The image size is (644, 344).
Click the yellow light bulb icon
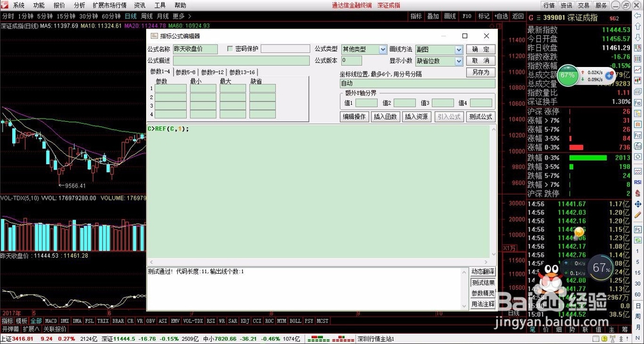[x=579, y=233]
